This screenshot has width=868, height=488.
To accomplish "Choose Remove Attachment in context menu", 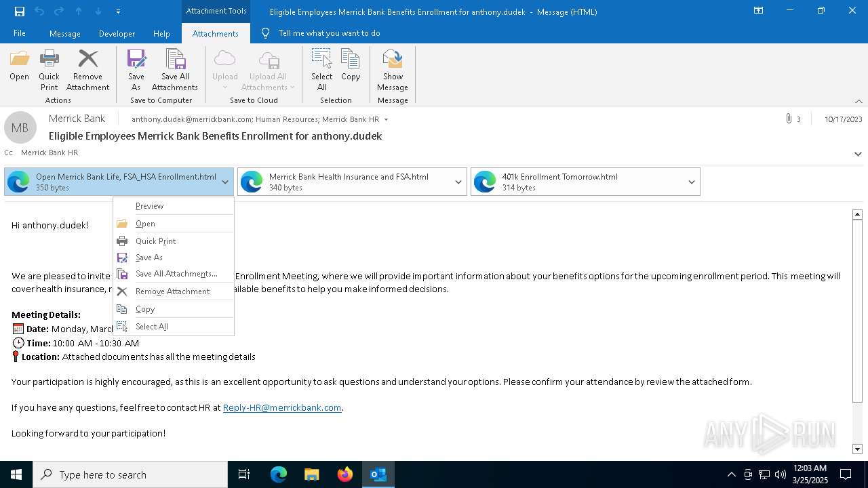I will [x=174, y=291].
